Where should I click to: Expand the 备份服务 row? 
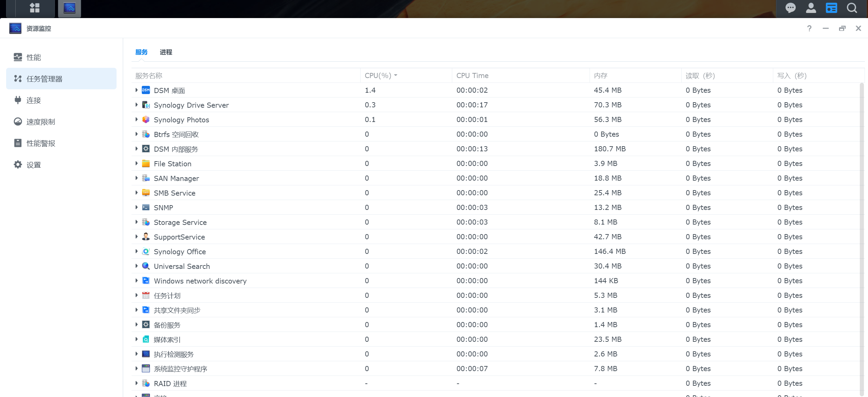click(x=137, y=324)
